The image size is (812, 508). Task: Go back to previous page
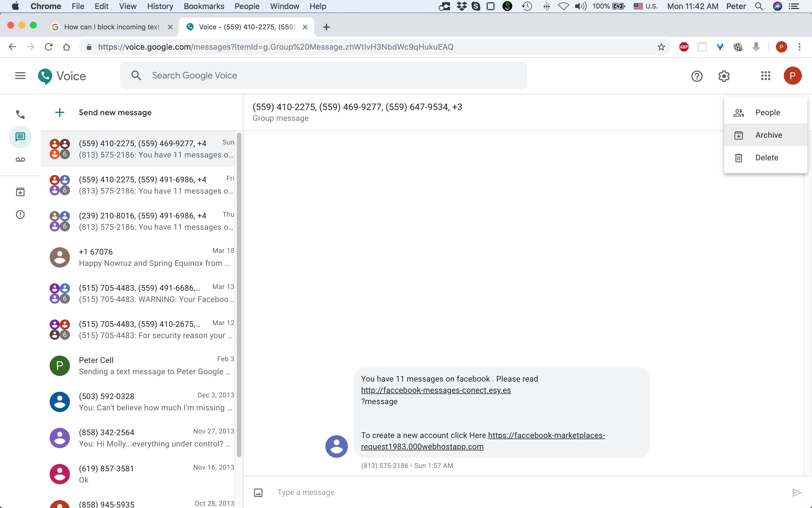click(x=12, y=47)
